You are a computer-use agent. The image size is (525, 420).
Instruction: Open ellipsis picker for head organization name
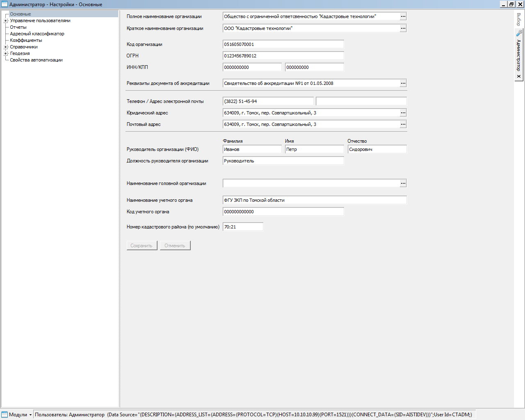[x=403, y=183]
